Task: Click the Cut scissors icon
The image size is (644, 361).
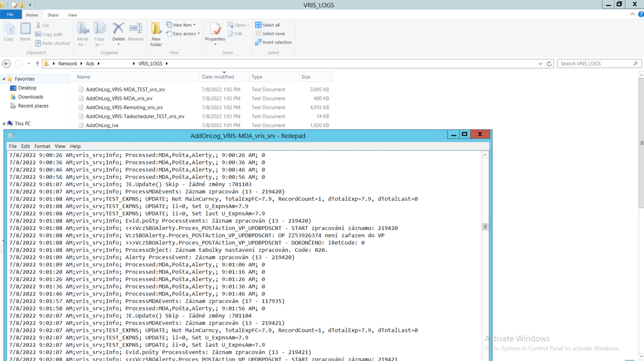Action: coord(38,25)
